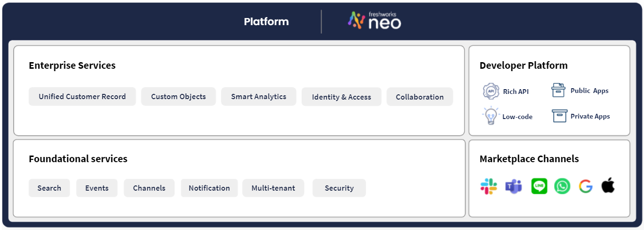
Task: Click the Identity & Access pill
Action: [341, 97]
